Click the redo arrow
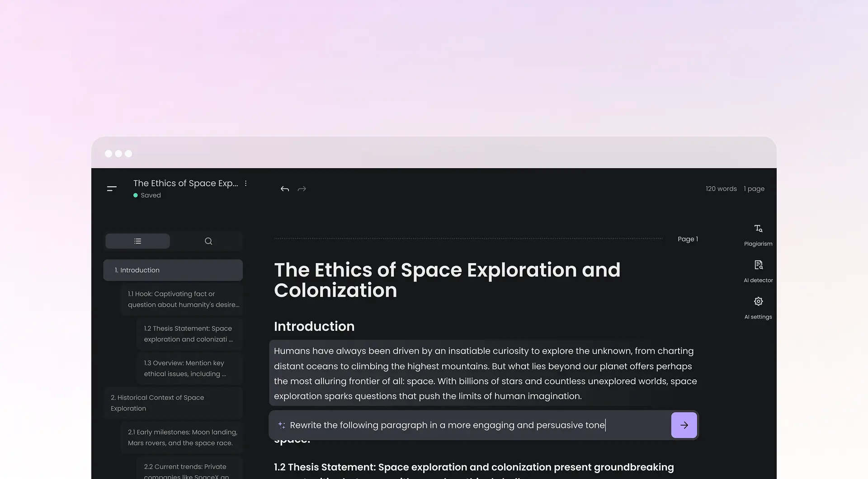The width and height of the screenshot is (868, 479). click(x=302, y=189)
